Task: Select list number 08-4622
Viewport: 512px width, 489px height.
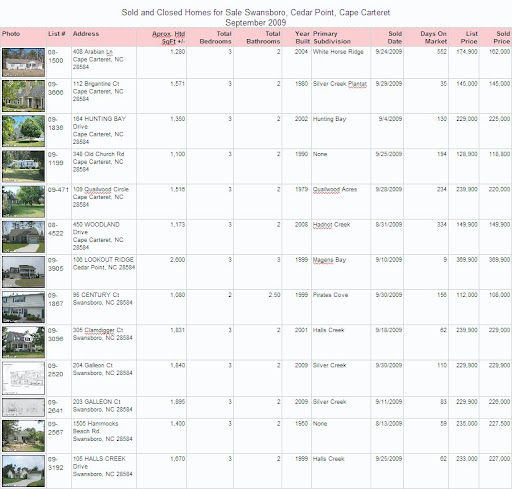Action: tap(55, 229)
